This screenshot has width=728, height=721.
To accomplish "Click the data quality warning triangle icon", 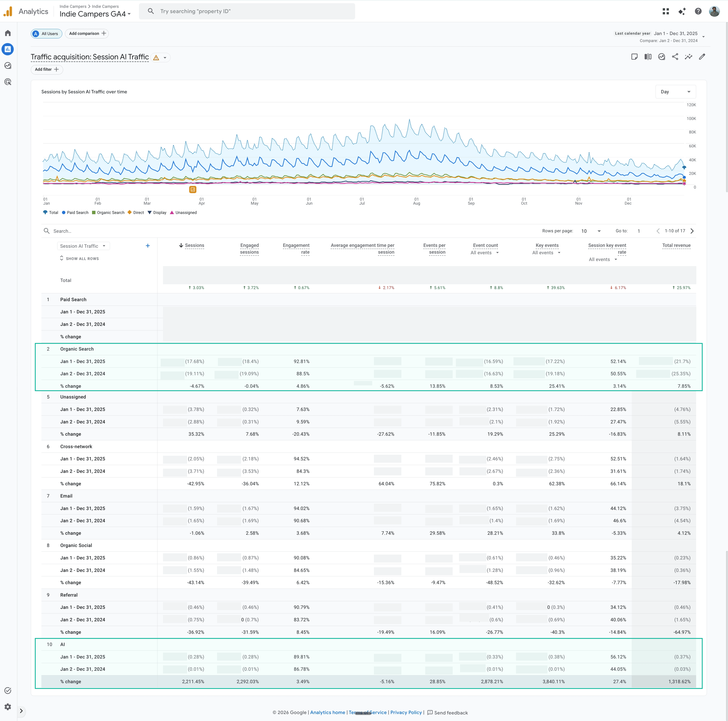I will point(156,58).
